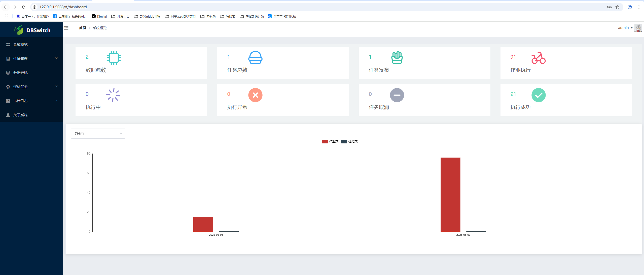Click the tall red bar for 2025-05-07
644x275 pixels.
450,194
